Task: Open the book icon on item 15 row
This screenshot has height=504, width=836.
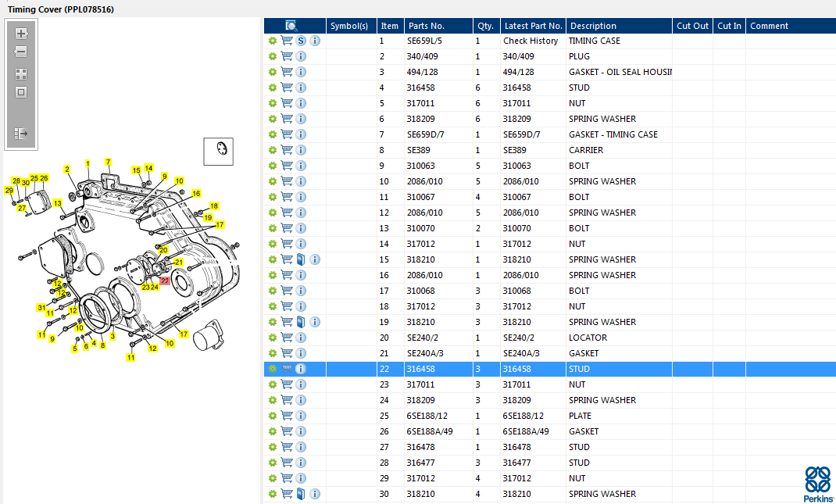Action: tap(301, 259)
